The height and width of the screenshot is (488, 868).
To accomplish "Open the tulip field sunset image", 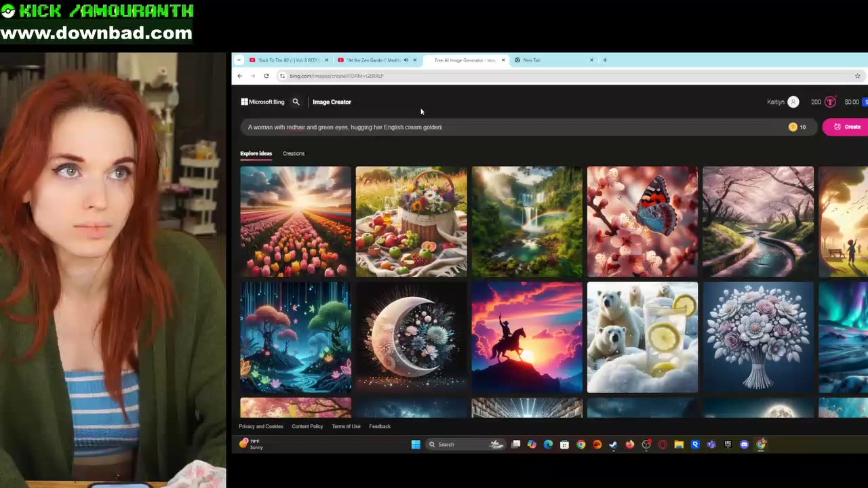I will click(296, 222).
